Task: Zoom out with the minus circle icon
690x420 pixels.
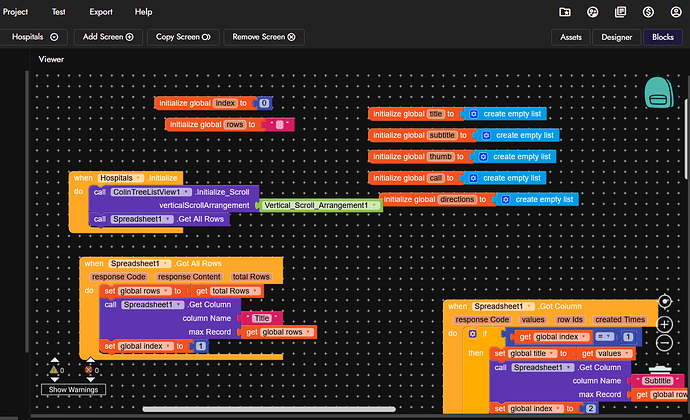Action: tap(664, 343)
